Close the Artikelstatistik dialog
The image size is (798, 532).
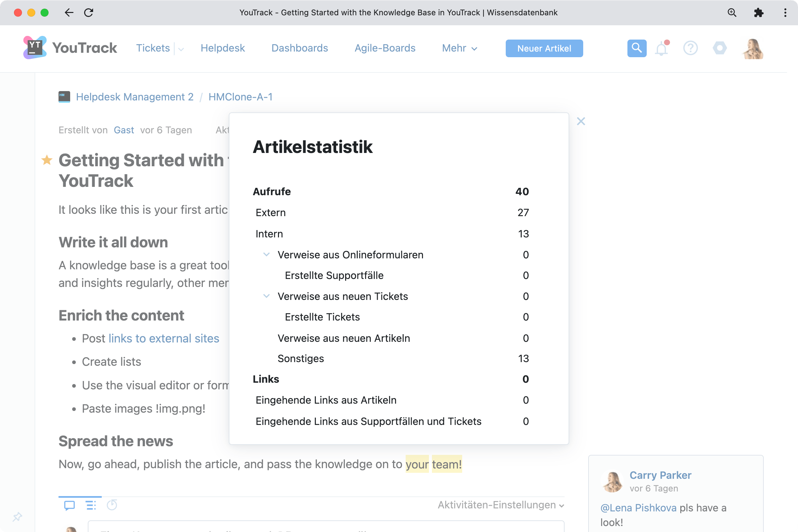[581, 121]
